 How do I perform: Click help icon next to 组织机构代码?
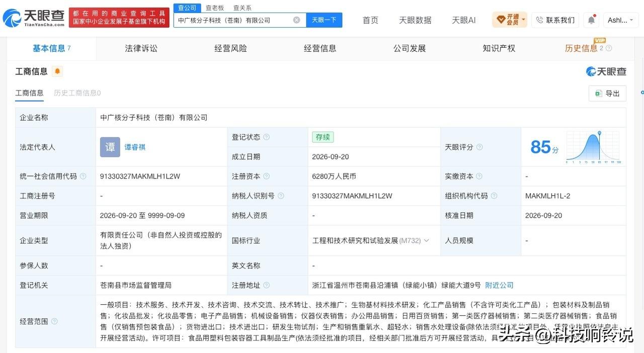tap(494, 196)
